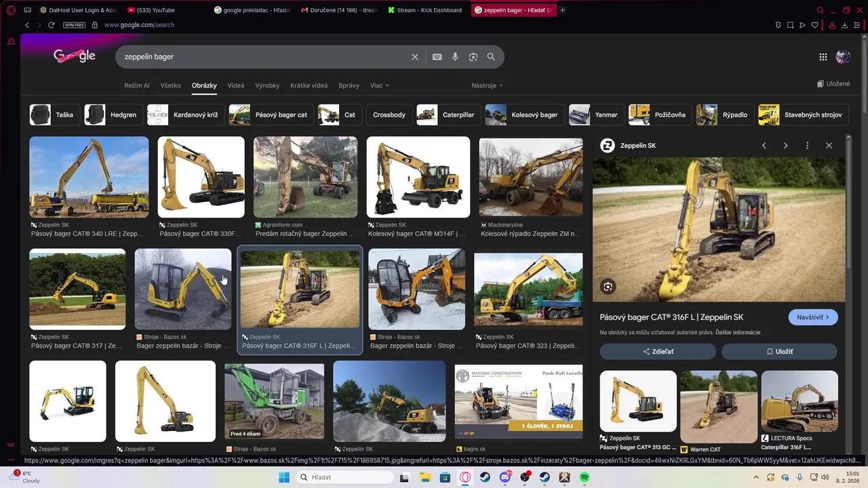This screenshot has width=868, height=488.
Task: Open the heart bookmarks icon in toolbar
Action: coord(815,25)
